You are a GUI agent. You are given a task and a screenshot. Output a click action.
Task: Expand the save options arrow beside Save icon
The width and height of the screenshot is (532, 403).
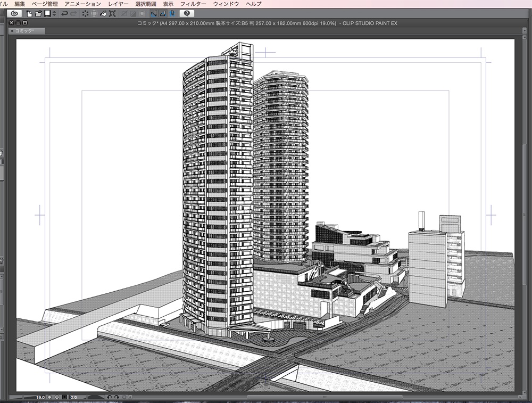54,13
